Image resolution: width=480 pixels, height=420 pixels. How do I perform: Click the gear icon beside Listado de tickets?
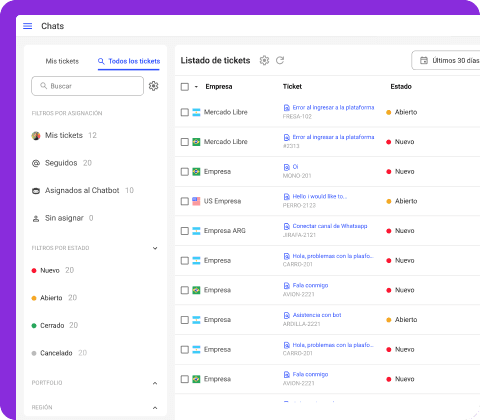pyautogui.click(x=264, y=60)
